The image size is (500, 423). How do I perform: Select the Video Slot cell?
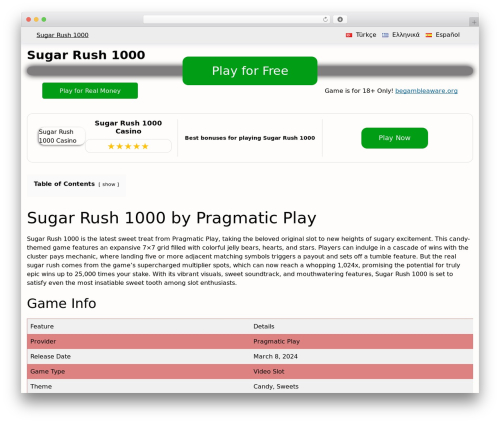tap(362, 371)
